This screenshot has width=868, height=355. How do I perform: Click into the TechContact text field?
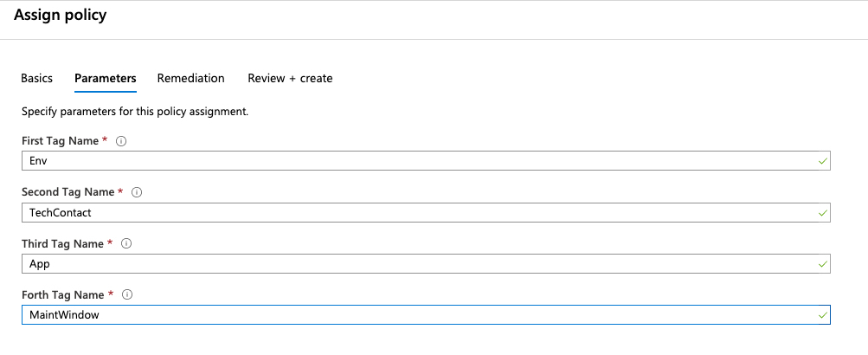coord(415,212)
